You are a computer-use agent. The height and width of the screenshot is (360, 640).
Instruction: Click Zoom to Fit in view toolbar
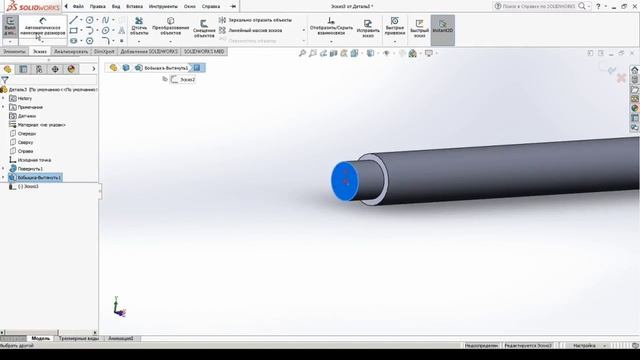pyautogui.click(x=302, y=53)
